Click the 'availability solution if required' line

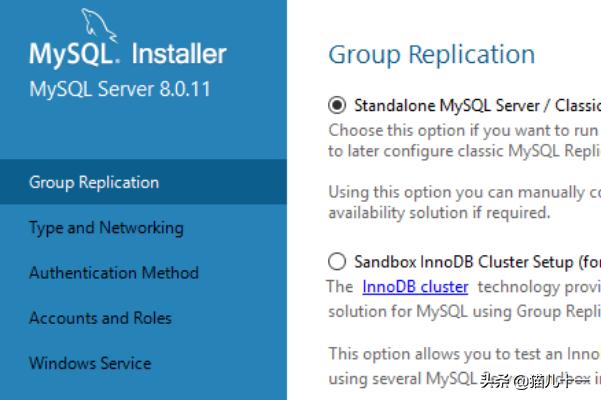(439, 213)
